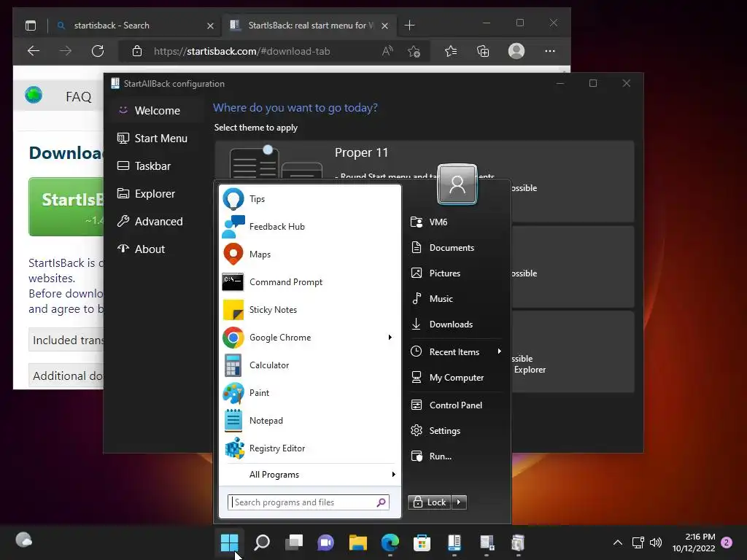Switch to Microsoft Edge on taskbar

390,542
